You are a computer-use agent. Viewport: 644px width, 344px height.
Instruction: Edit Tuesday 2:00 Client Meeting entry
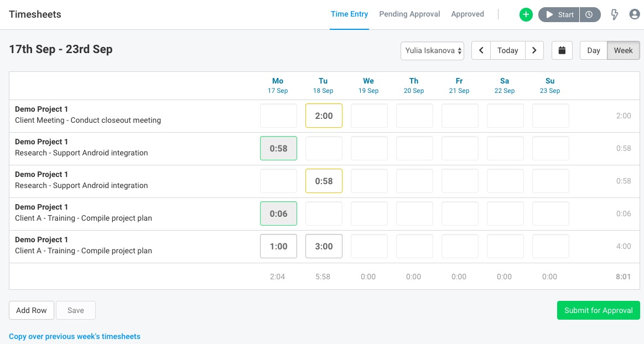click(324, 116)
